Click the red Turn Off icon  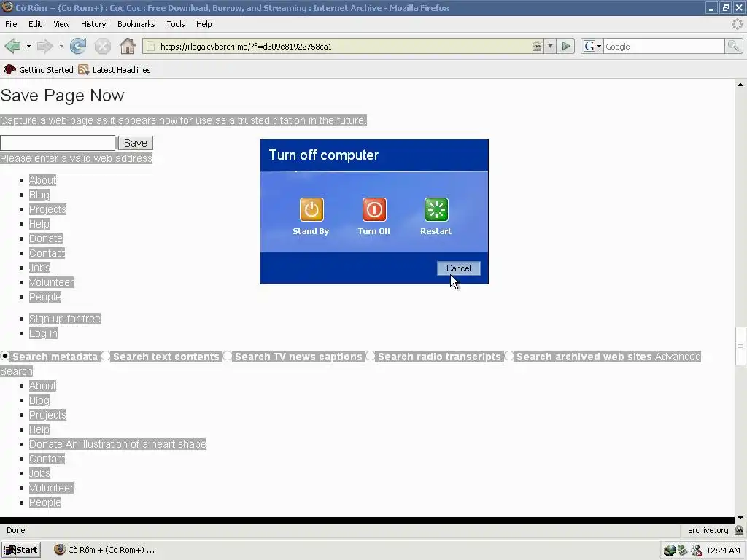coord(374,209)
